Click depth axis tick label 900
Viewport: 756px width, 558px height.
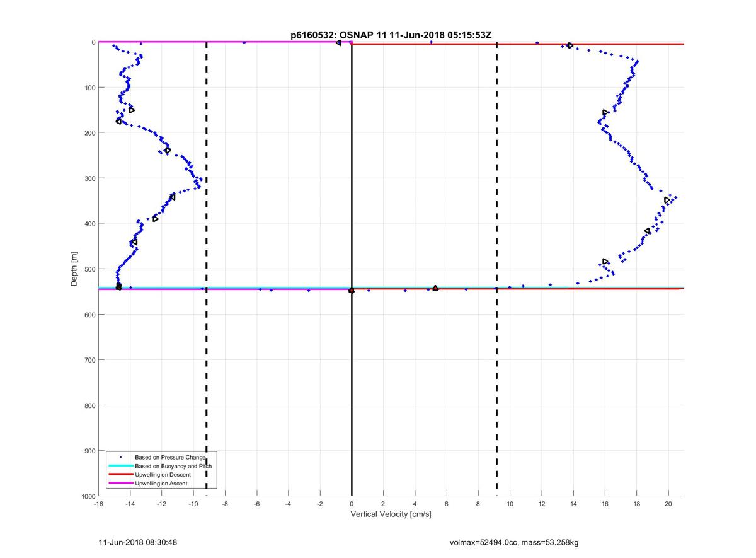click(90, 451)
